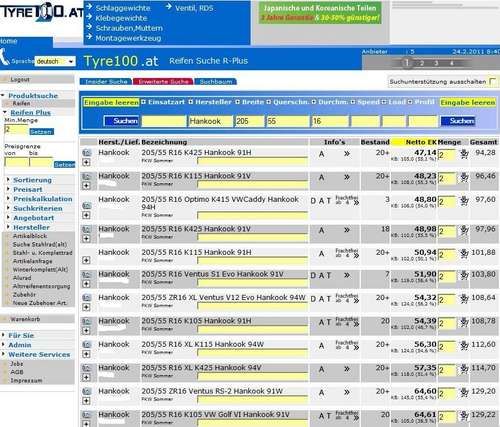The width and height of the screenshot is (500, 427).
Task: Click cart icon for XL K115 94W
Action: pos(464,346)
